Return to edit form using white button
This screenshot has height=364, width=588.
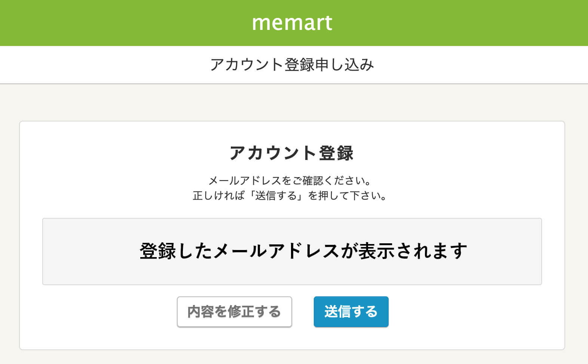click(x=235, y=311)
